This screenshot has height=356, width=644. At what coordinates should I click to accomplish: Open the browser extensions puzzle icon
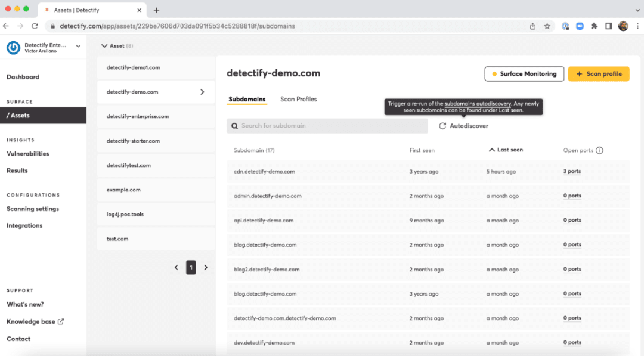594,26
